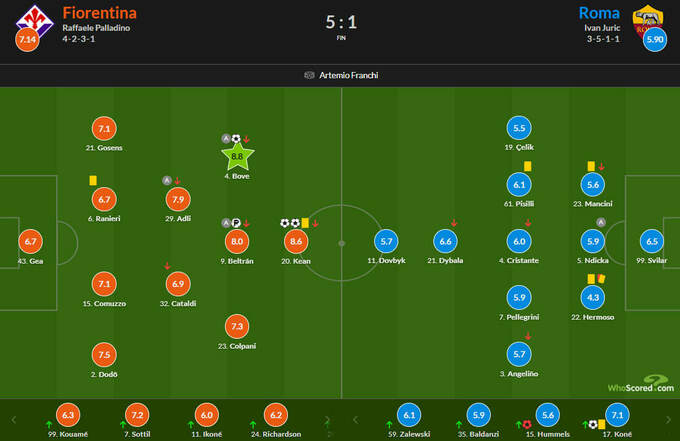Select goalkeeper Svilar's 6.5 rating circle
Screen dimensions: 680x441
[652, 241]
